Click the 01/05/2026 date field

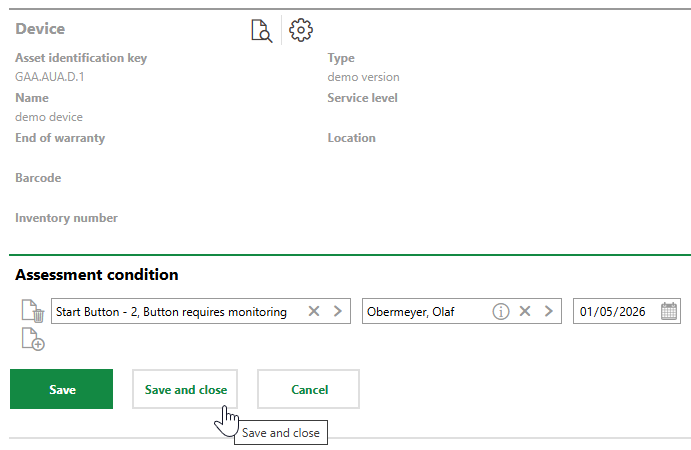pos(612,312)
